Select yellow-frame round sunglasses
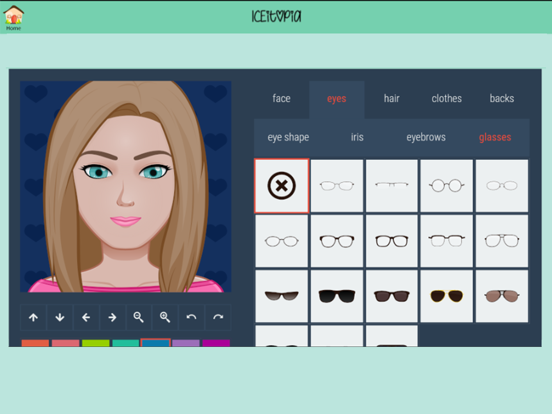This screenshot has height=414, width=552. click(x=446, y=296)
